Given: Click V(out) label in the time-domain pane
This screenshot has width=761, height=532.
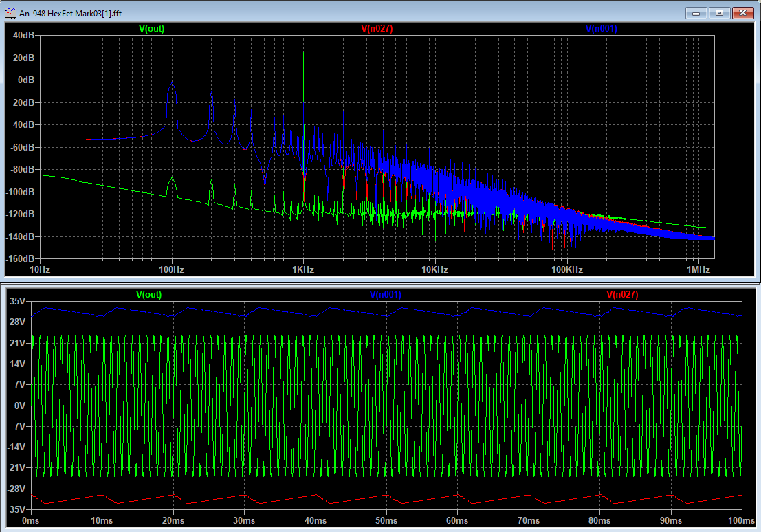Looking at the screenshot, I should pos(149,294).
